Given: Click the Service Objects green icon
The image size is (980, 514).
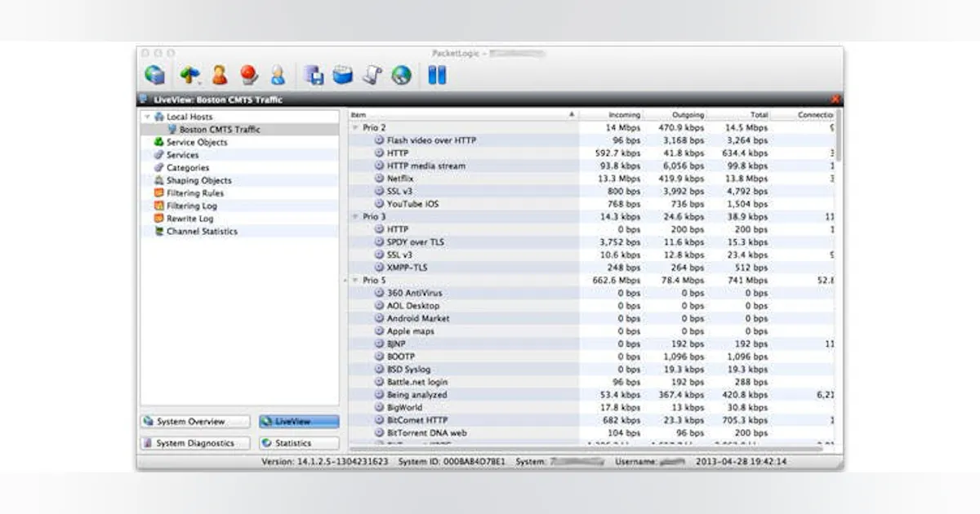Looking at the screenshot, I should pos(159,142).
